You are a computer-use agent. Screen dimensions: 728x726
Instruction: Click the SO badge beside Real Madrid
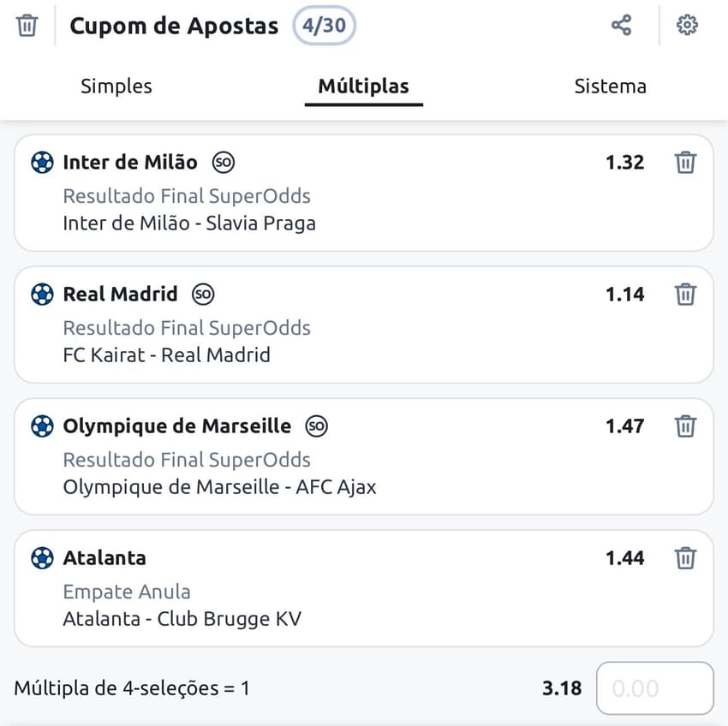(204, 294)
